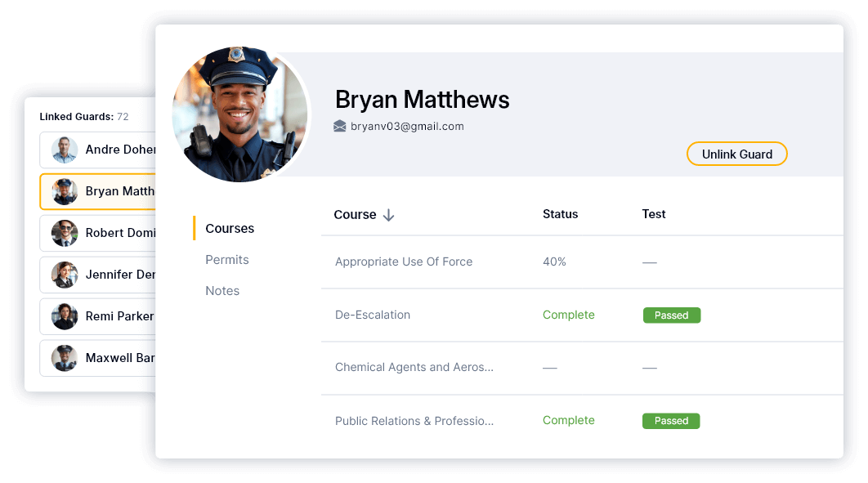Click Bryan's small avatar in the sidebar
868x483 pixels.
65,191
